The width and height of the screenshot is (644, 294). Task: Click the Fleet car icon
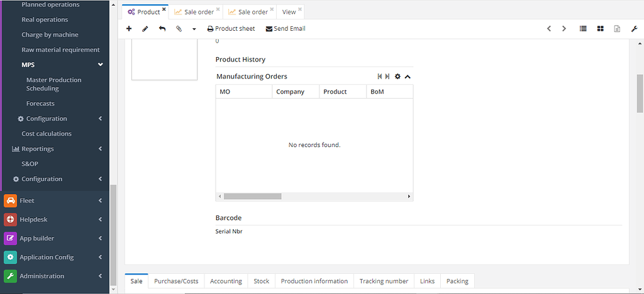[x=10, y=200]
